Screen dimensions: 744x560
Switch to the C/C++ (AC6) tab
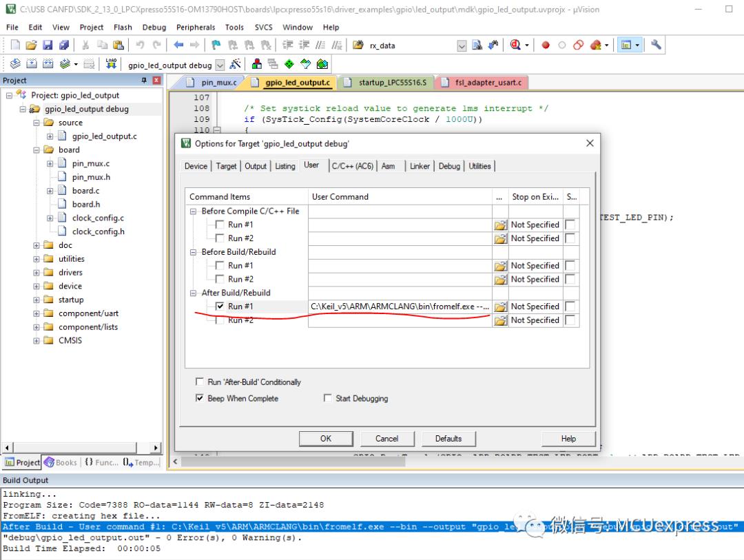[x=353, y=166]
